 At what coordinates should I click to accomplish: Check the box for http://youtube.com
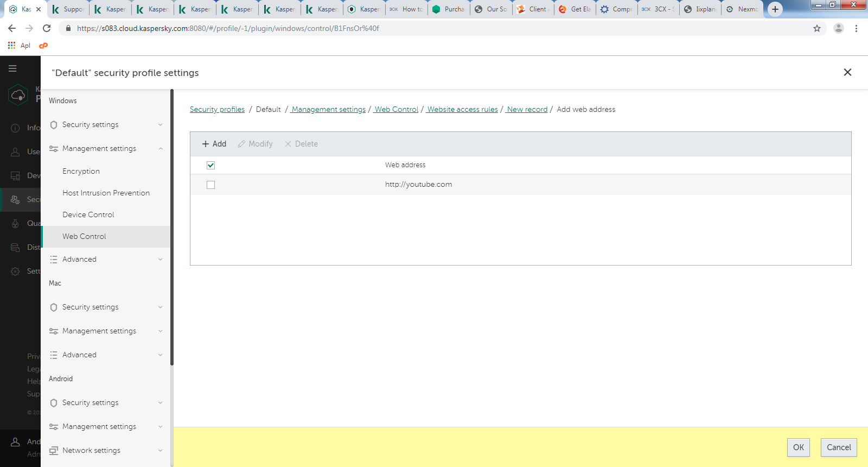211,185
